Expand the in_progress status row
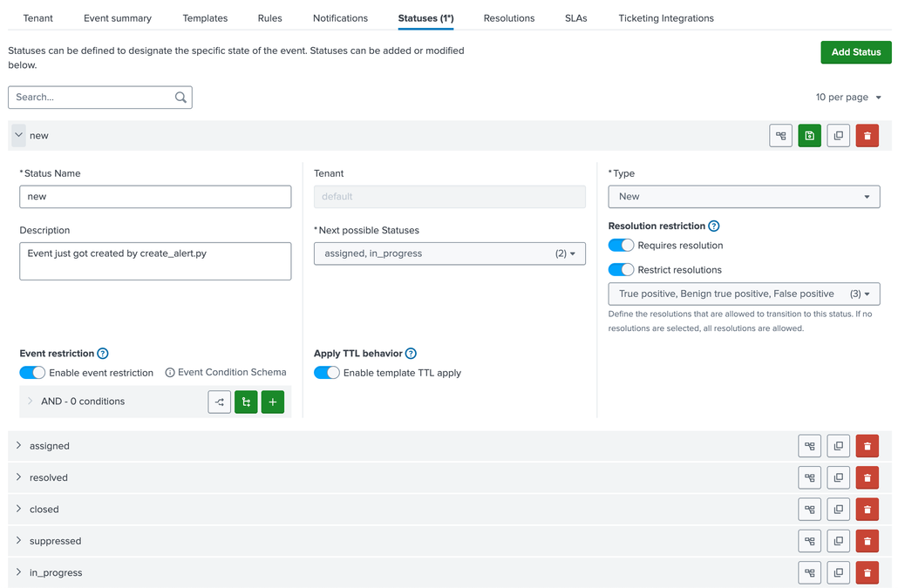The width and height of the screenshot is (898, 588). (18, 572)
